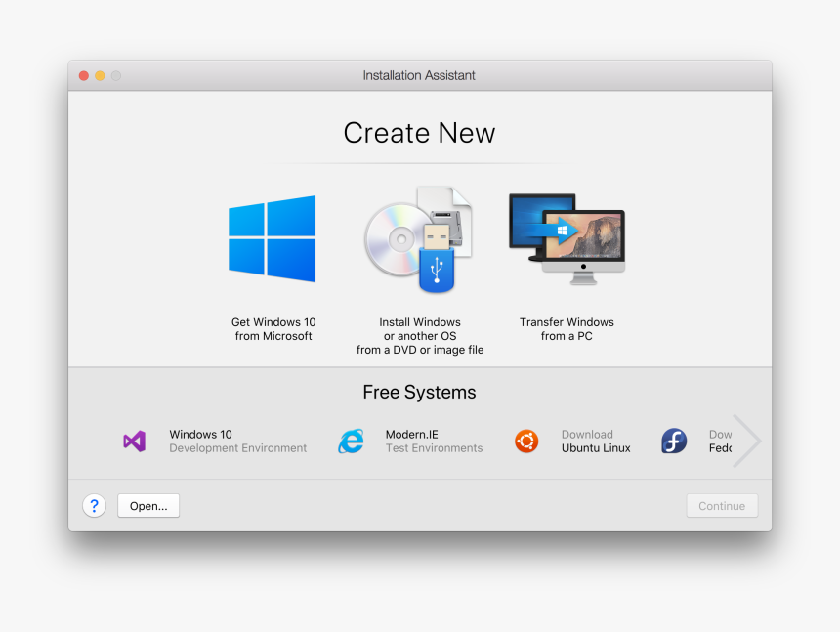This screenshot has width=840, height=632.
Task: Open help with the question mark button
Action: 95,506
